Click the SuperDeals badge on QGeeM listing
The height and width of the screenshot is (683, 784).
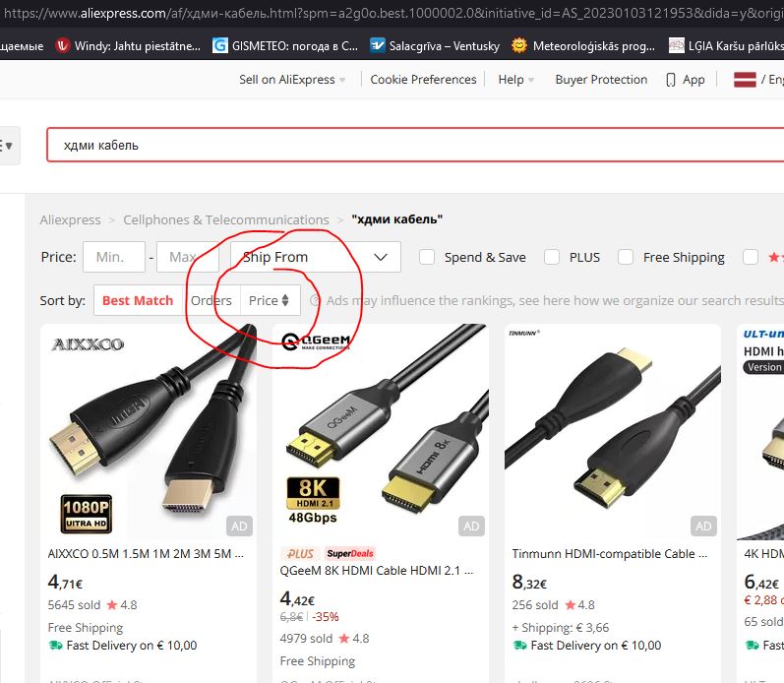coord(350,553)
